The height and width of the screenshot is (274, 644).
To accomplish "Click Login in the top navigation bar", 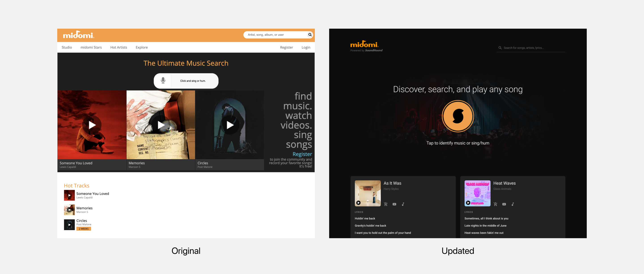I will click(306, 47).
